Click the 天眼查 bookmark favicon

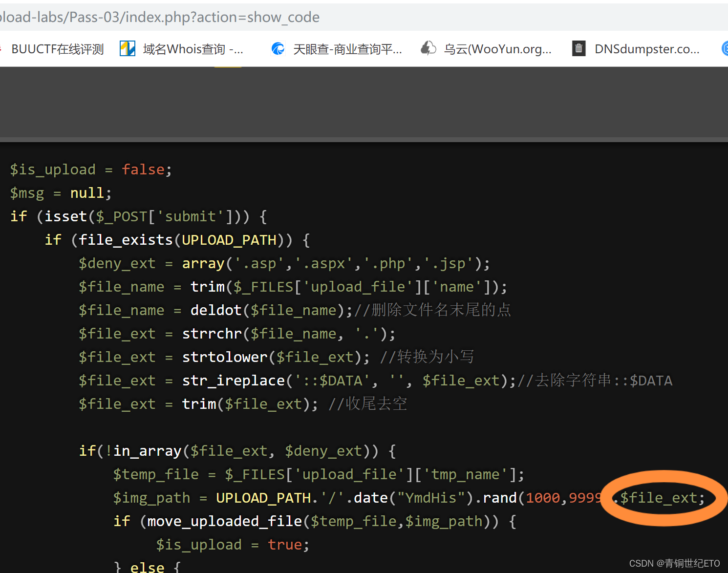(278, 48)
